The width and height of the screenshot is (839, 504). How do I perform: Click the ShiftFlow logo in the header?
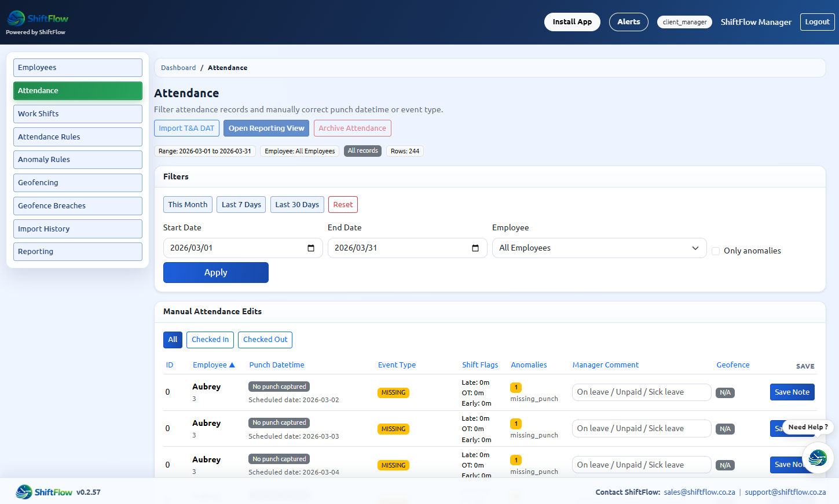38,19
